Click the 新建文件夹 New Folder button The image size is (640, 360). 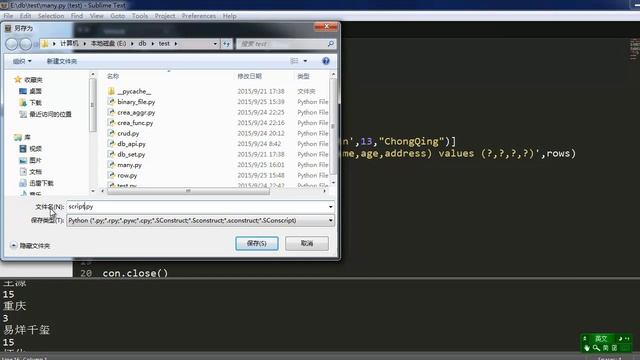click(x=62, y=61)
